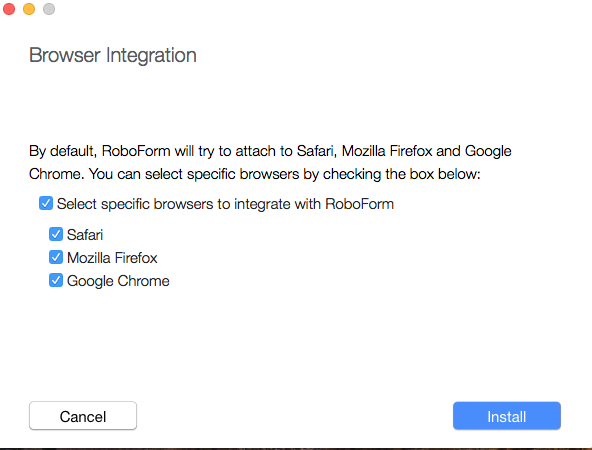Uncheck the Mozilla Firefox checkbox
This screenshot has height=450, width=592.
coord(56,257)
